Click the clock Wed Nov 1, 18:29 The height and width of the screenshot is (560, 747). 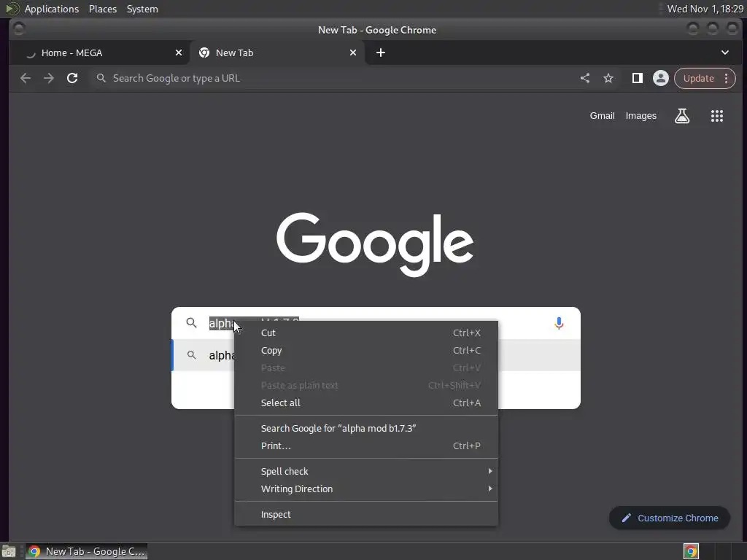705,9
